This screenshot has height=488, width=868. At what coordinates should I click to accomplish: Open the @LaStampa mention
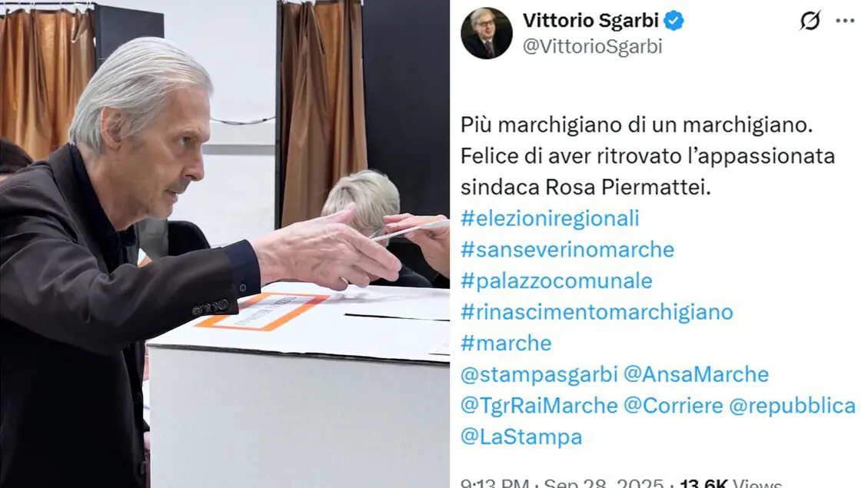pos(521,437)
